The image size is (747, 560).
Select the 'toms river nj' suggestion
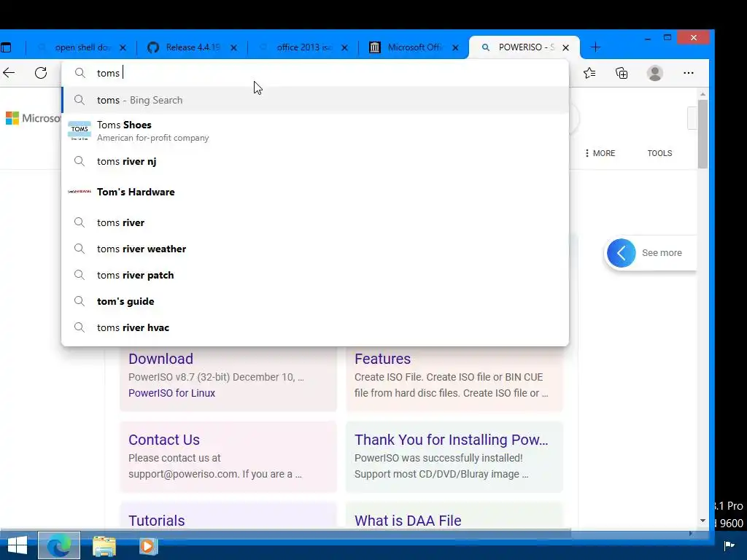[x=315, y=161]
